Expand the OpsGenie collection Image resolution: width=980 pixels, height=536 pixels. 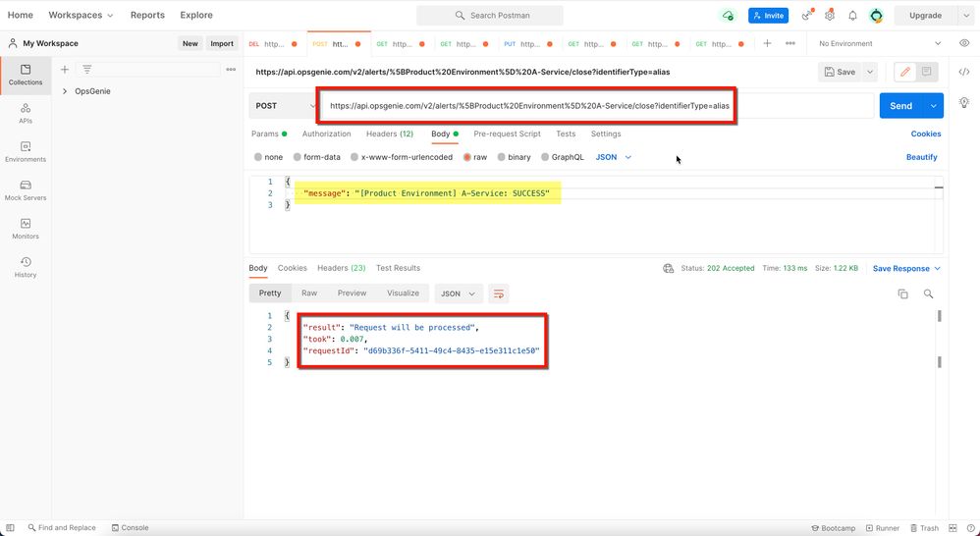65,91
